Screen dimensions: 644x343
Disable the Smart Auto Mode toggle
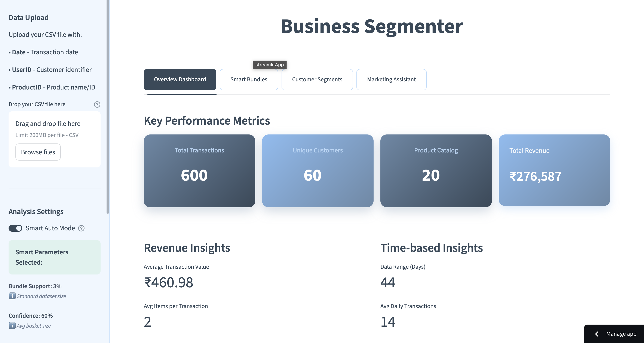tap(15, 228)
